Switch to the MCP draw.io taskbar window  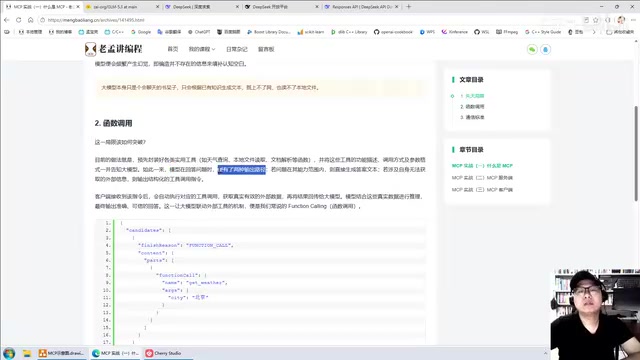tap(62, 353)
